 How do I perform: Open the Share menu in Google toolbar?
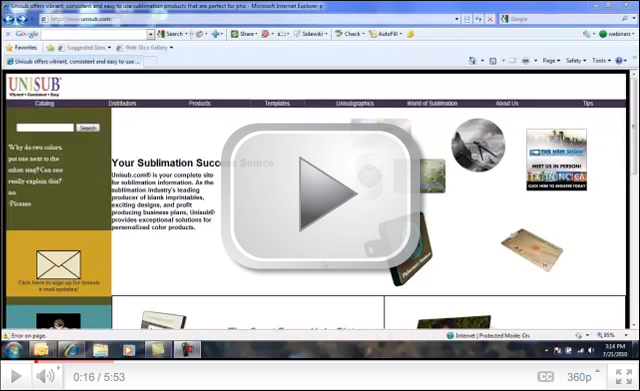coord(243,34)
